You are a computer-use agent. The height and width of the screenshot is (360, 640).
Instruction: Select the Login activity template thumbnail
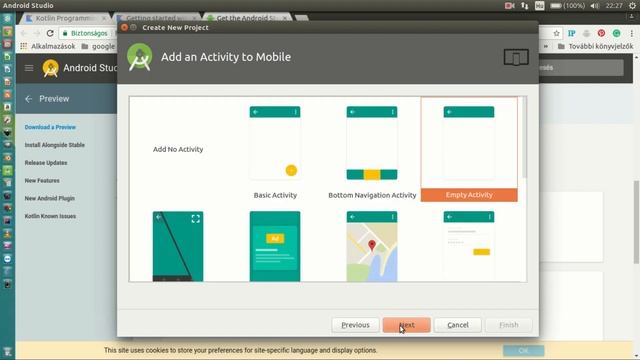click(x=469, y=246)
